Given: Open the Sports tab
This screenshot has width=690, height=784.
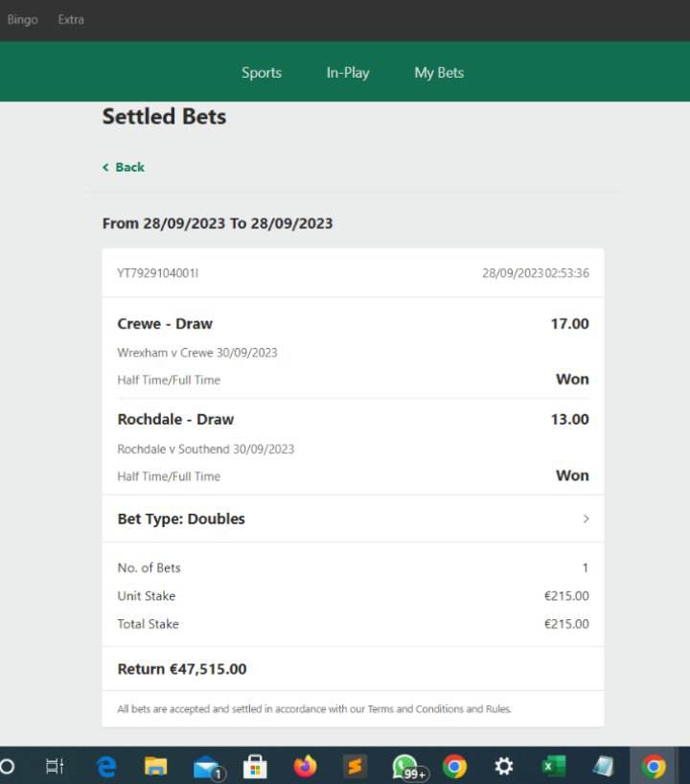Looking at the screenshot, I should [x=262, y=73].
